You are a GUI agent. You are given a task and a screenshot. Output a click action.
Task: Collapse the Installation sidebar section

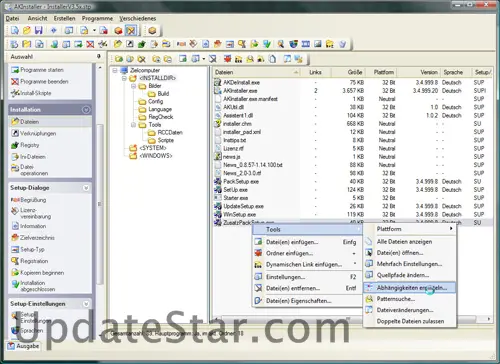(86, 110)
